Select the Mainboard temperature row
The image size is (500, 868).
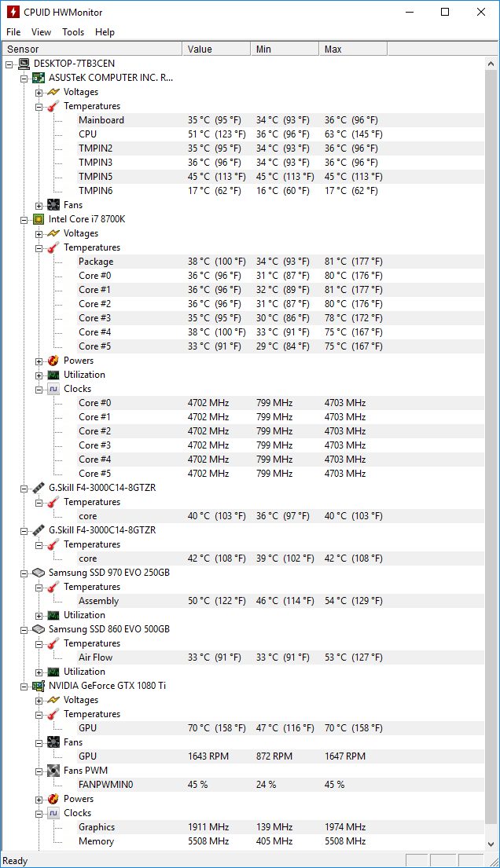[x=281, y=120]
